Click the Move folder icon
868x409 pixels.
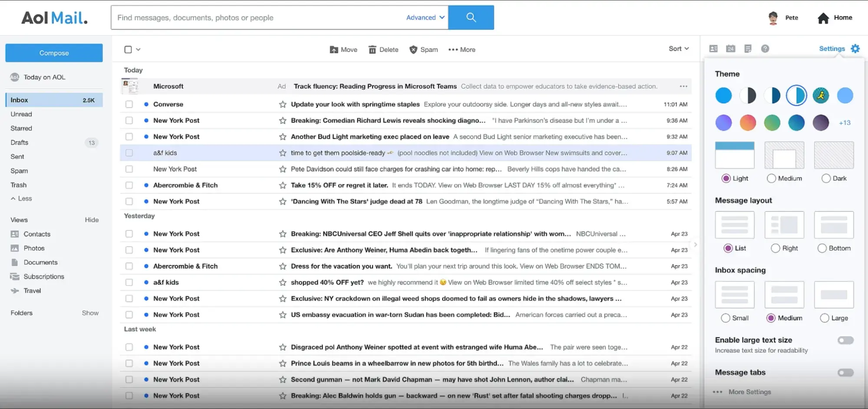(x=334, y=49)
